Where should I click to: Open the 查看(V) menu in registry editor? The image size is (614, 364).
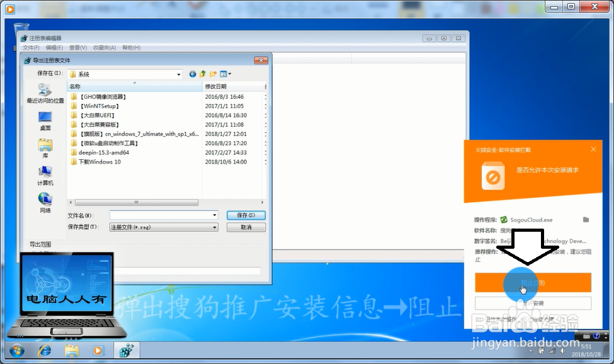(x=78, y=47)
